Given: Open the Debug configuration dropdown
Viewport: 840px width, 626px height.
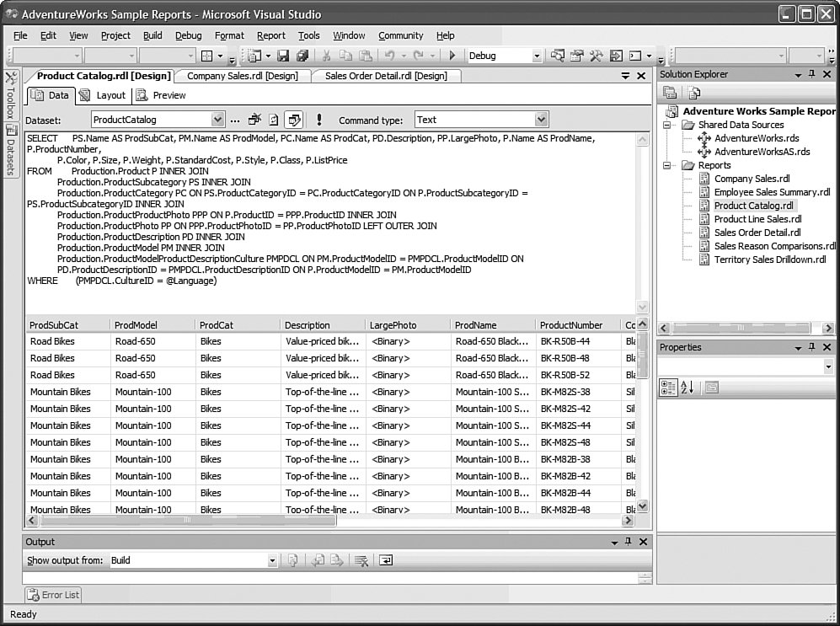Looking at the screenshot, I should click(x=536, y=56).
